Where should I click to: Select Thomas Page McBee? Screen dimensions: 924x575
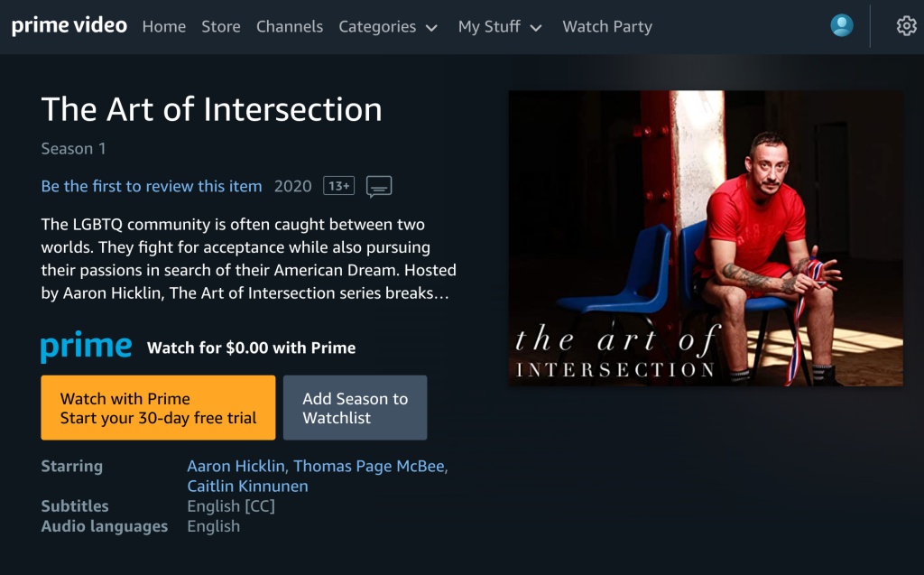click(370, 466)
